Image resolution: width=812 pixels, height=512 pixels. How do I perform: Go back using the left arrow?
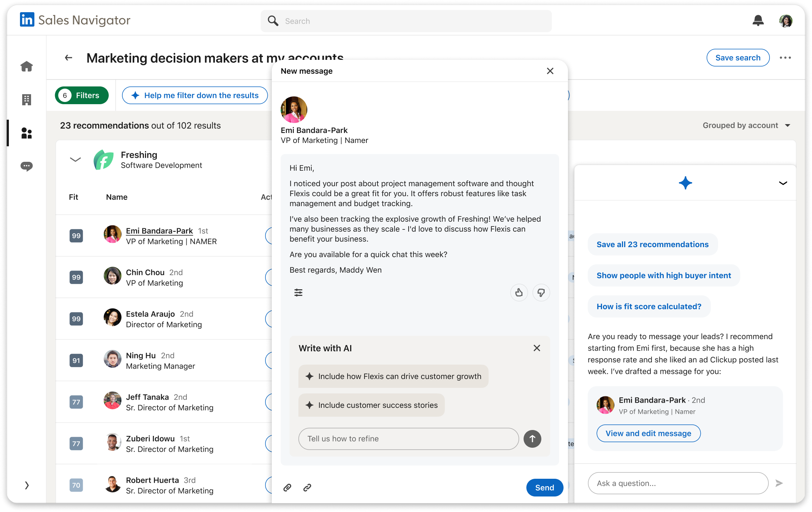pyautogui.click(x=68, y=58)
